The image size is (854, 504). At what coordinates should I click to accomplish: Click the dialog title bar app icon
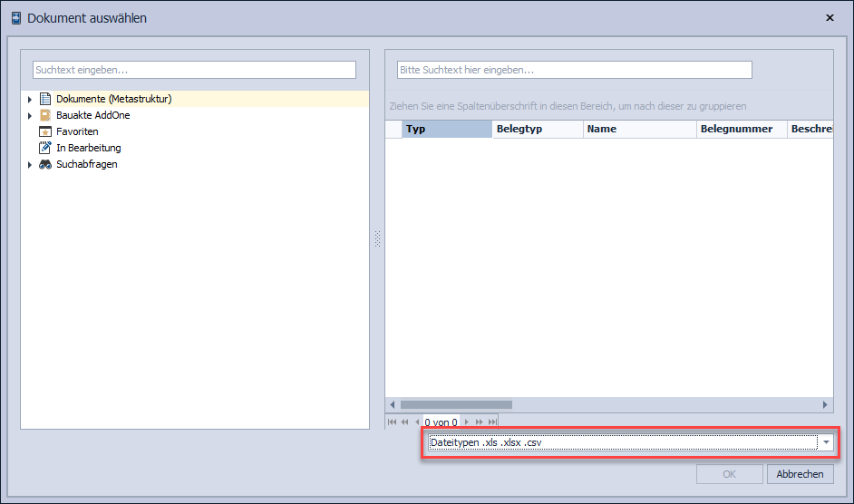pyautogui.click(x=15, y=18)
